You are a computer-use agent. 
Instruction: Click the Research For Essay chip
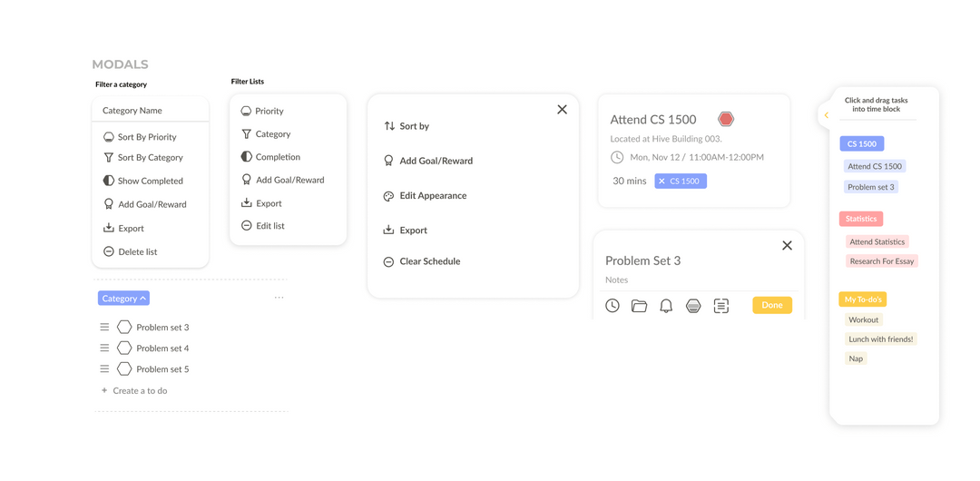pos(882,260)
